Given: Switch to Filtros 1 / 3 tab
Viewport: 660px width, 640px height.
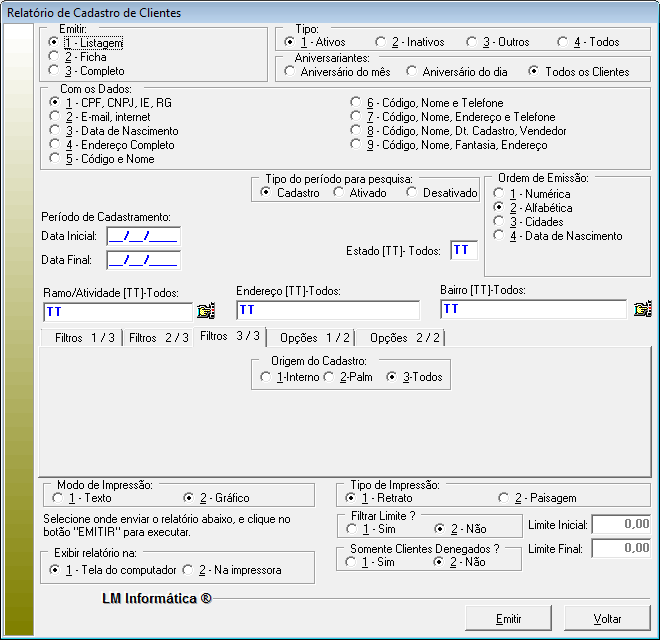Looking at the screenshot, I should 83,338.
